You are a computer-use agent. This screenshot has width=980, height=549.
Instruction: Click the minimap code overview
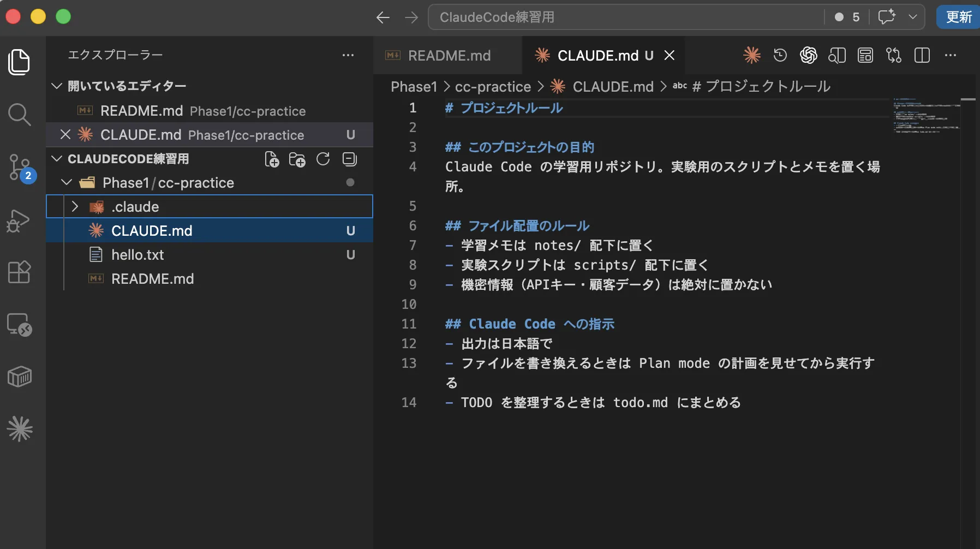pyautogui.click(x=927, y=116)
